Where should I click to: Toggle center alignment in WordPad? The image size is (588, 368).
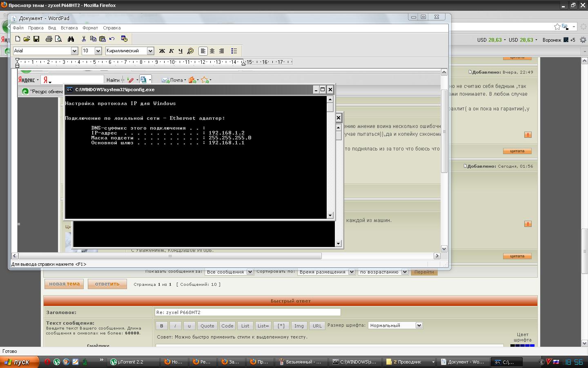[x=212, y=51]
